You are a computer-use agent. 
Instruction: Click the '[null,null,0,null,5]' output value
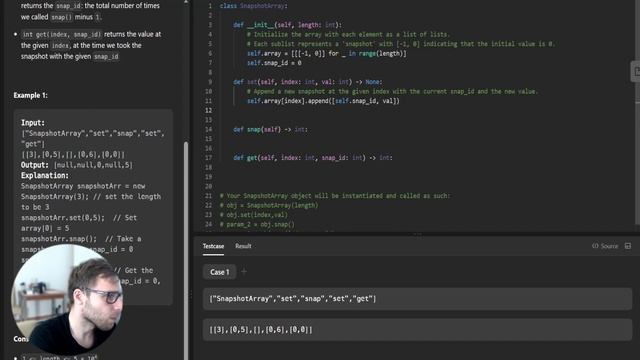coord(93,165)
